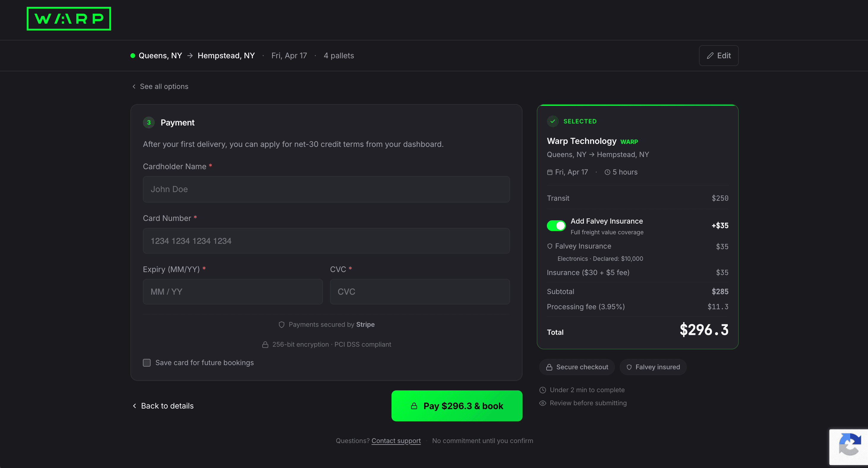Image resolution: width=868 pixels, height=468 pixels.
Task: Turn off the Add Falvey Insurance toggle
Action: tap(556, 226)
